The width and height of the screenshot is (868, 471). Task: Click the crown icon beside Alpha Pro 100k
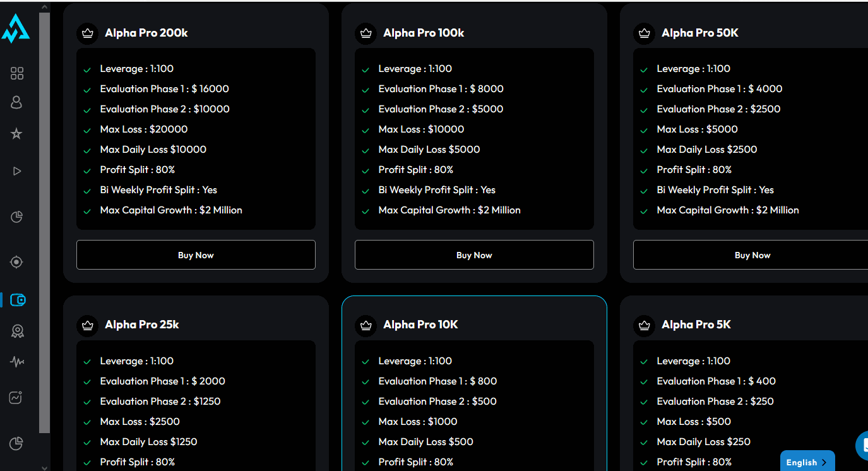366,33
